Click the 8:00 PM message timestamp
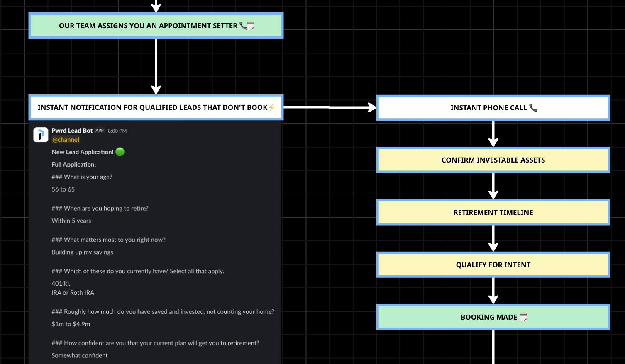The height and width of the screenshot is (364, 625). click(117, 131)
